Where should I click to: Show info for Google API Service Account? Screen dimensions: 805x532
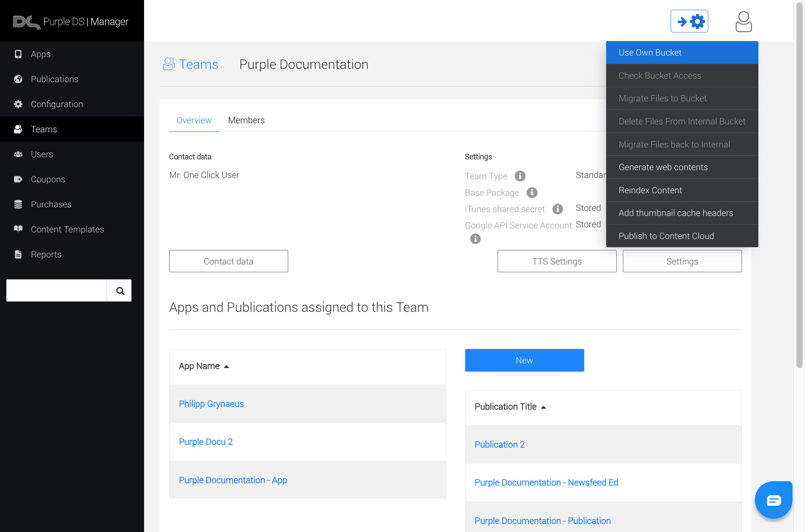point(475,239)
